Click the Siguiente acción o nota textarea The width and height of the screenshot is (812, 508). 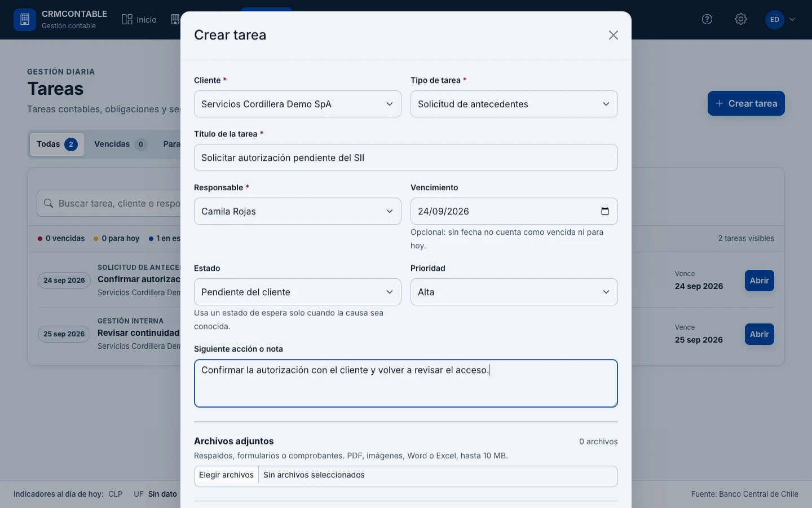(406, 383)
